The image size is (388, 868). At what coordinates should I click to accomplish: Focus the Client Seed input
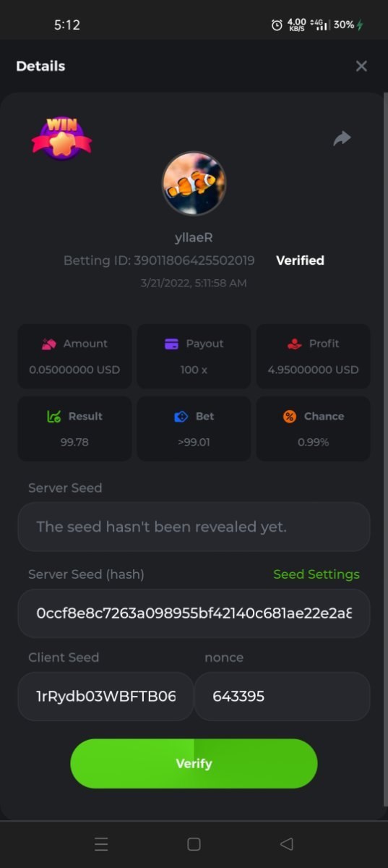click(105, 697)
